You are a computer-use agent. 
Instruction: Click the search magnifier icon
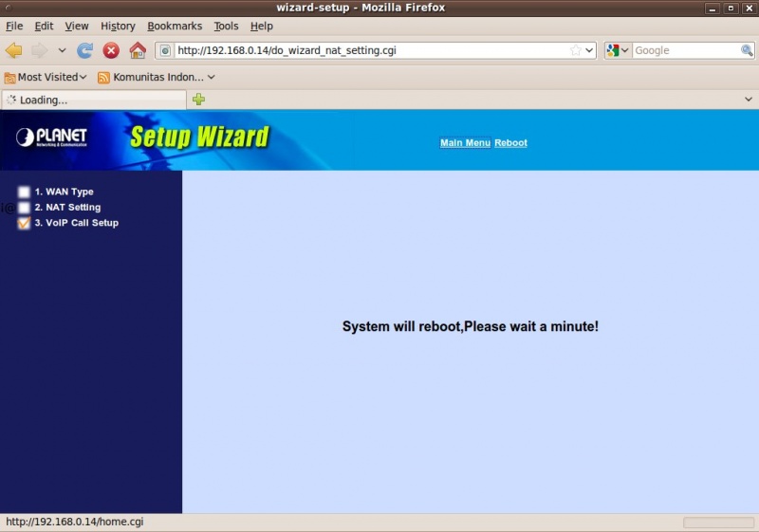[747, 50]
